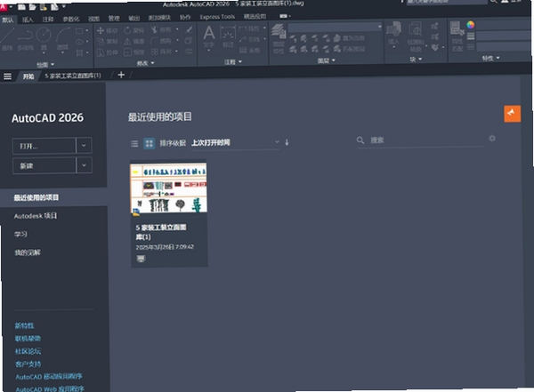Select the Polyline tool
Image resolution: width=534 pixels, height=392 pixels.
[25, 39]
